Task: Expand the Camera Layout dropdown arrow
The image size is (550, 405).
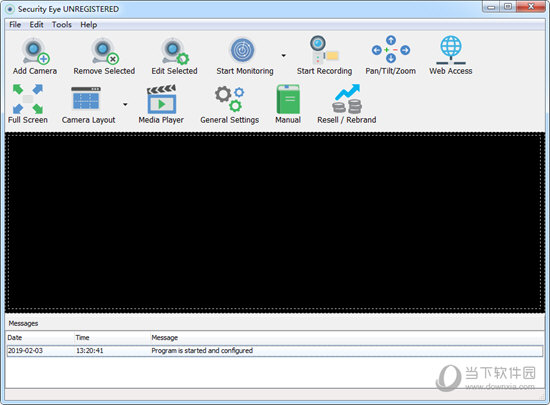Action: [125, 104]
